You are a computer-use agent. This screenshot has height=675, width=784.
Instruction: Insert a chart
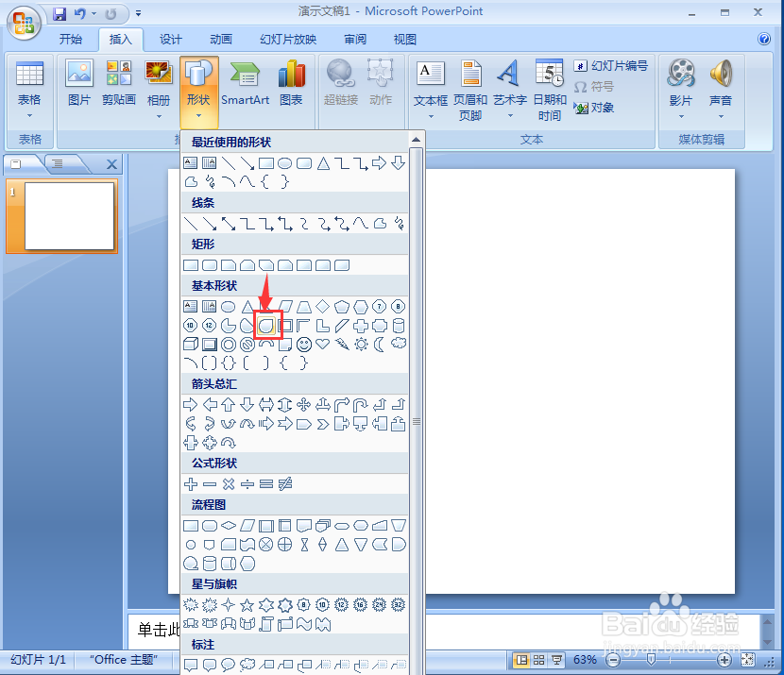click(291, 83)
